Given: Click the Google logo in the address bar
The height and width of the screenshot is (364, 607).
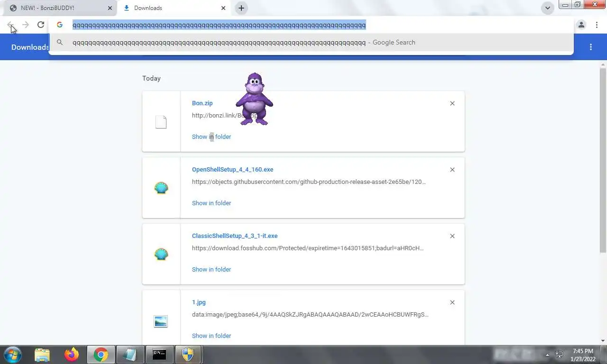Looking at the screenshot, I should (x=60, y=25).
